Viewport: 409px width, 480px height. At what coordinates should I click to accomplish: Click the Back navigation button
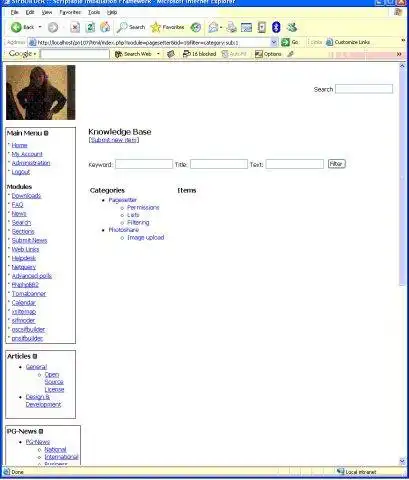[x=22, y=27]
